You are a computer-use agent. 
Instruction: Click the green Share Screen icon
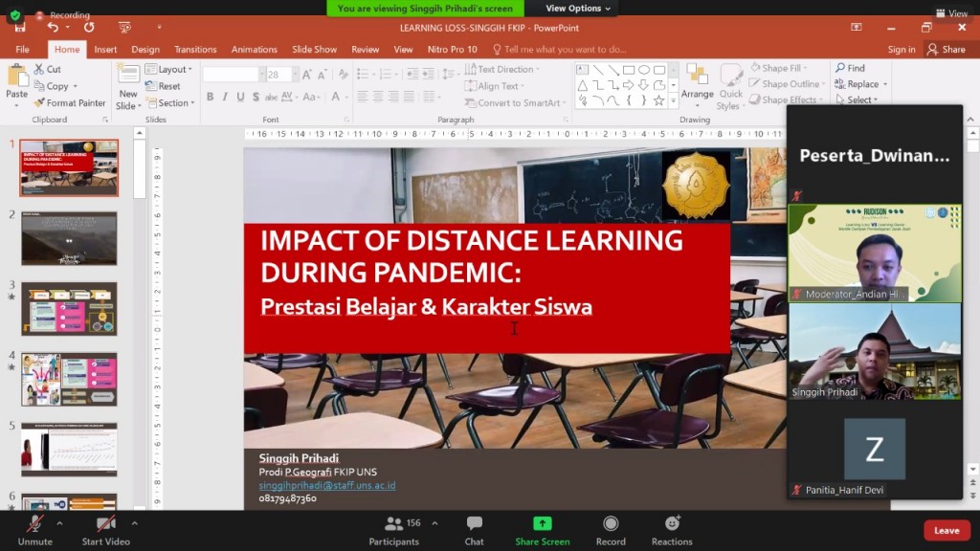coord(542,525)
